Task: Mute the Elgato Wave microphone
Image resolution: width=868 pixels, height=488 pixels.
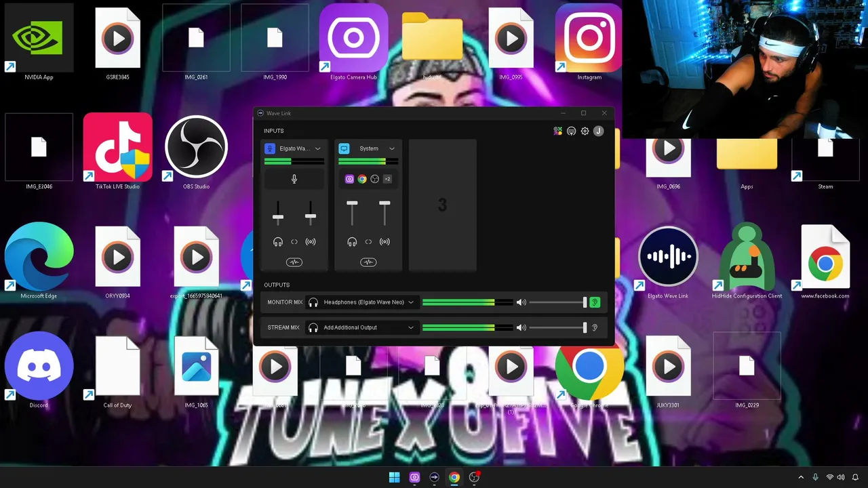Action: click(294, 179)
